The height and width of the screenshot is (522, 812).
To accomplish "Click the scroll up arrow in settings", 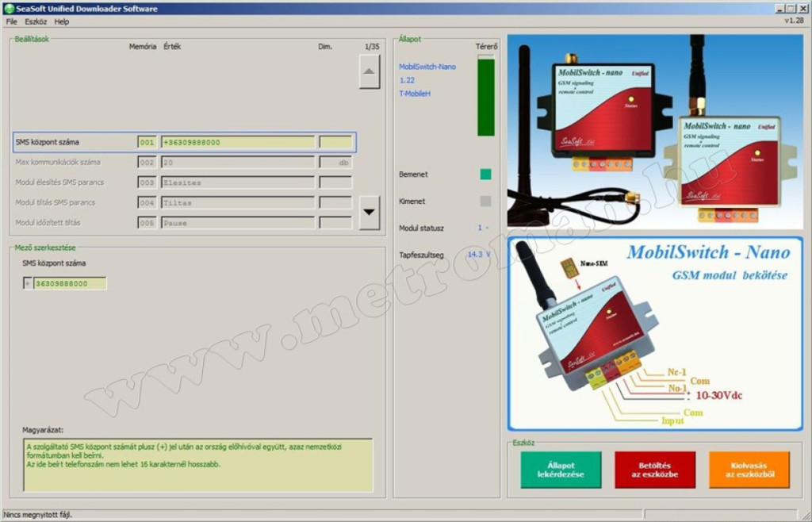I will pyautogui.click(x=370, y=72).
